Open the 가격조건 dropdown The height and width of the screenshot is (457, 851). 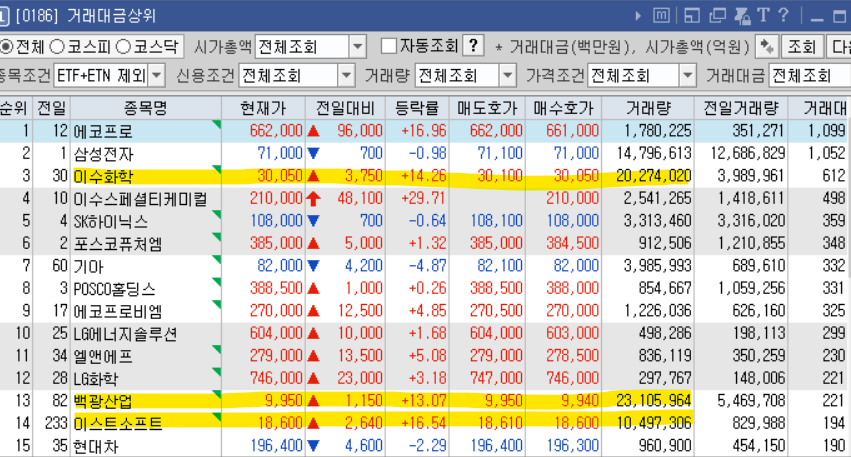[x=688, y=75]
